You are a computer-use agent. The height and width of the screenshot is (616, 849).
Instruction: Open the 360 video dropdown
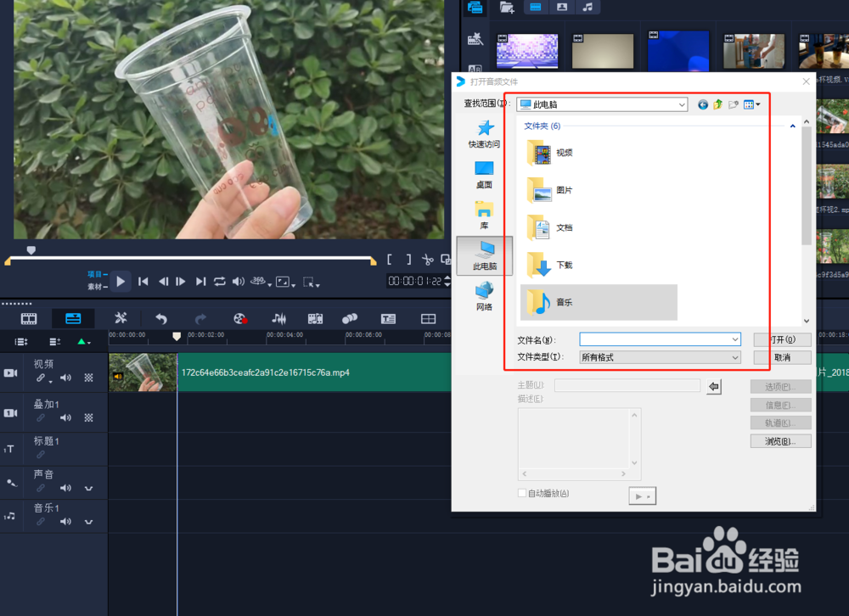261,282
